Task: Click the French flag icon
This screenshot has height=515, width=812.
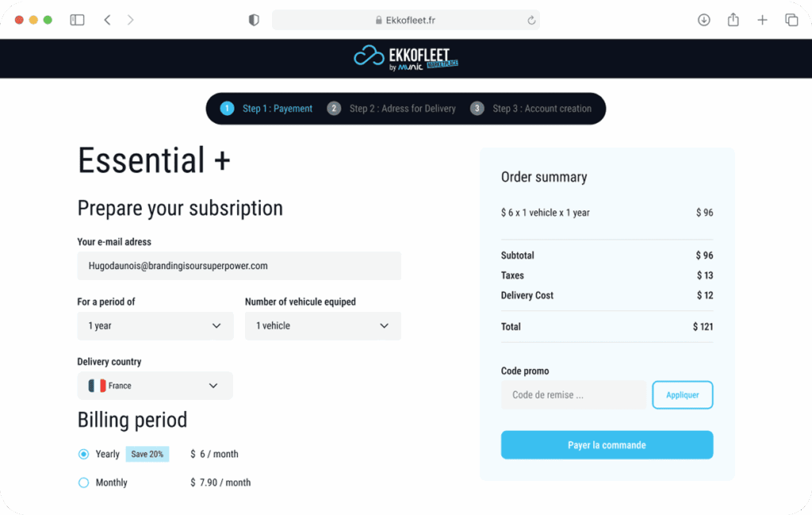Action: 97,386
